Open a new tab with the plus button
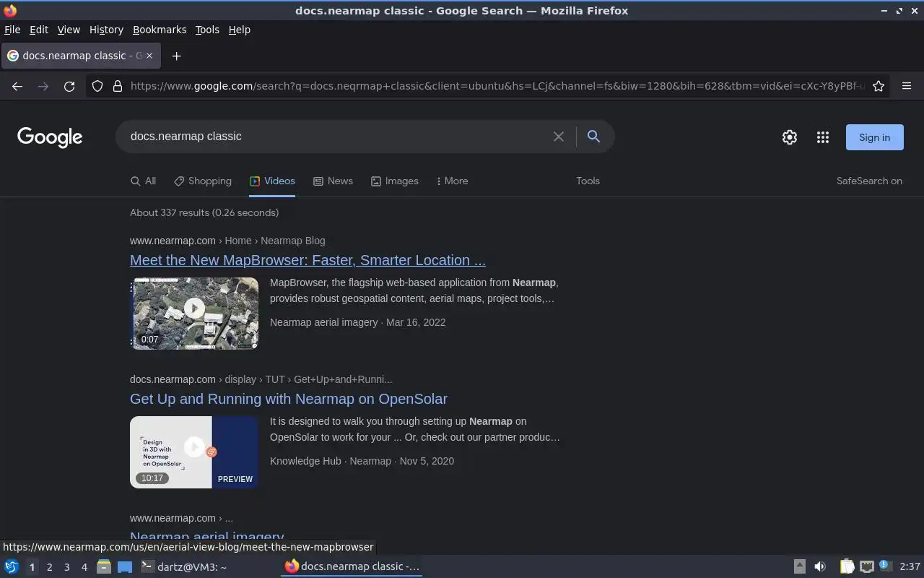 [176, 56]
